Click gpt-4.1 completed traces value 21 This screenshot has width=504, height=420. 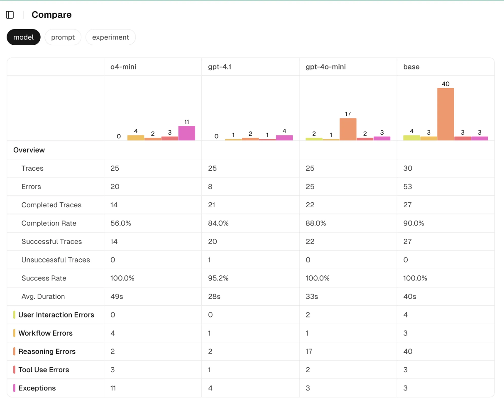pyautogui.click(x=212, y=205)
